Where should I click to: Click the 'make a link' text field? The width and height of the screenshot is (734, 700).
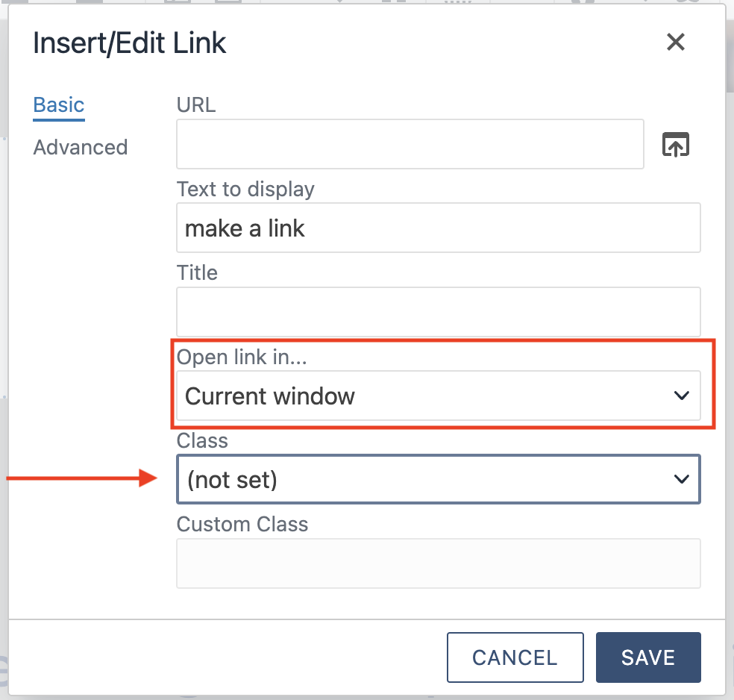click(438, 228)
